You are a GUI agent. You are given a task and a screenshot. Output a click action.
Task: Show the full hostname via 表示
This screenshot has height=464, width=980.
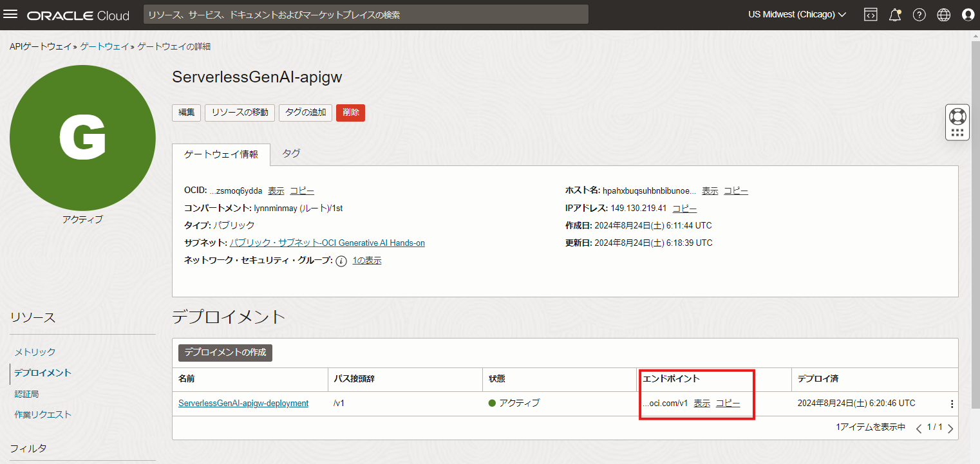tap(710, 191)
